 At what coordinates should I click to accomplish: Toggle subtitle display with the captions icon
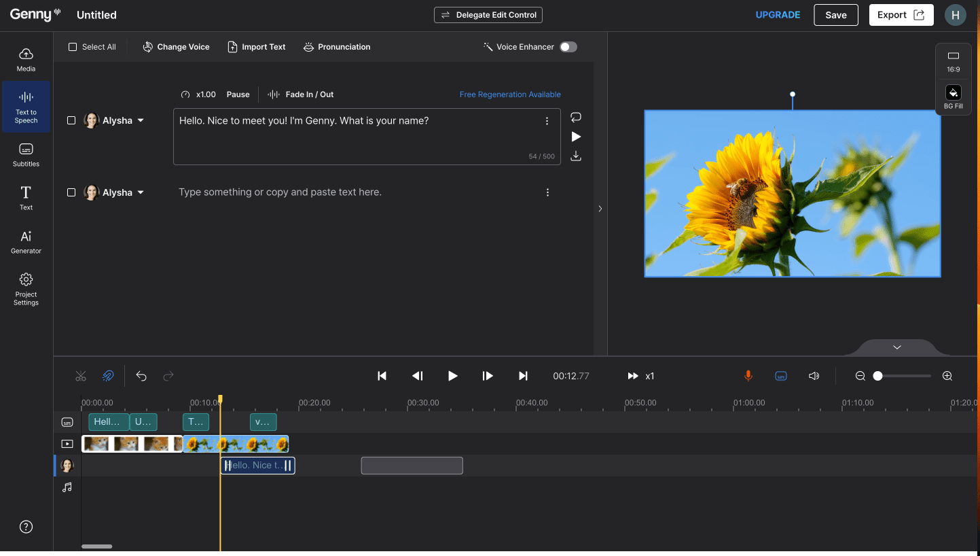781,375
